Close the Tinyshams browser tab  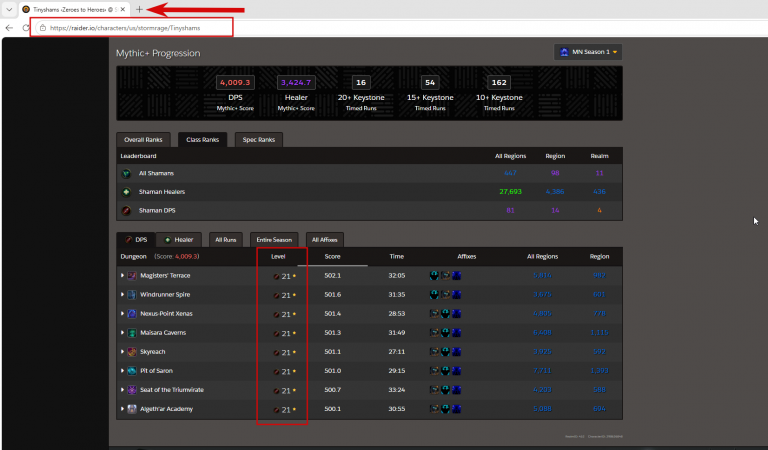[122, 9]
